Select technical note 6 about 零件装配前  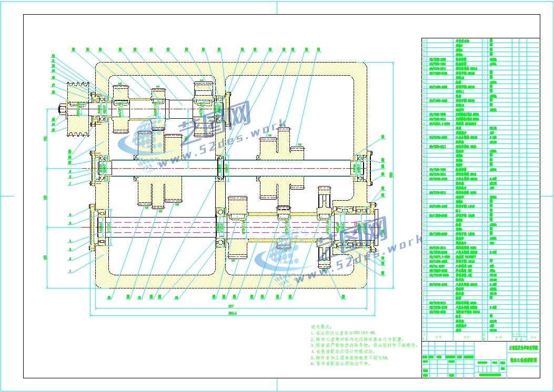(x=340, y=364)
